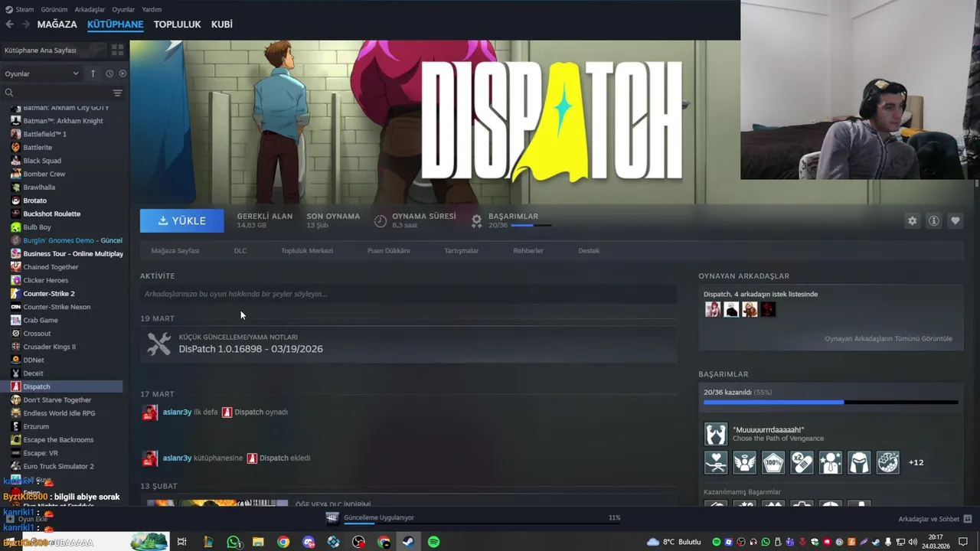Click the aslanr3y username in the first-played entry
The height and width of the screenshot is (551, 980).
177,412
